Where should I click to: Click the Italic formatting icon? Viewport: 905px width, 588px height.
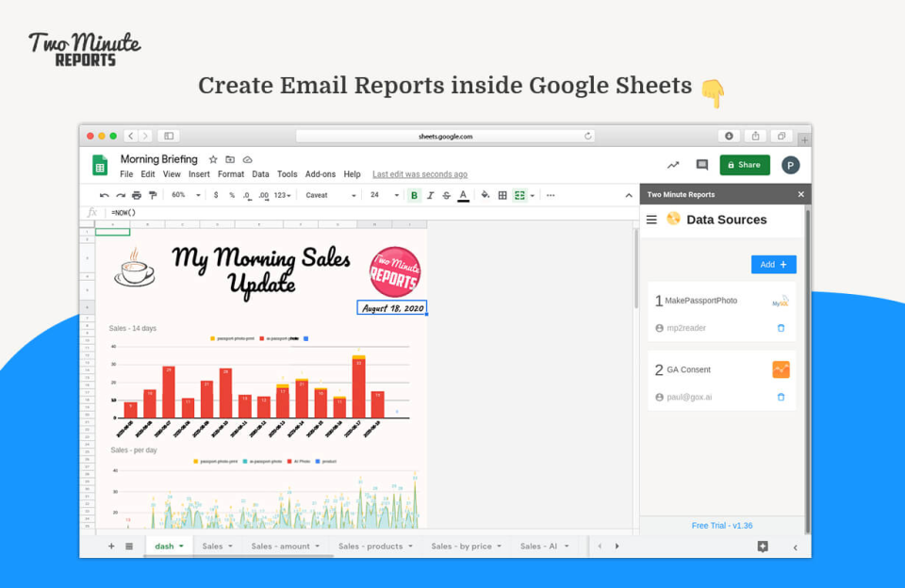pyautogui.click(x=431, y=195)
